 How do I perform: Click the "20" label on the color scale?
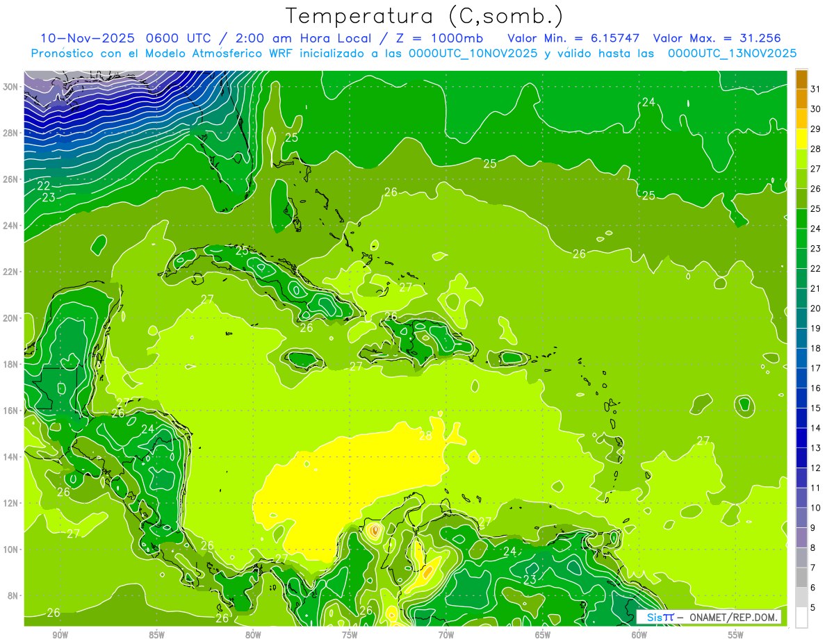(816, 308)
